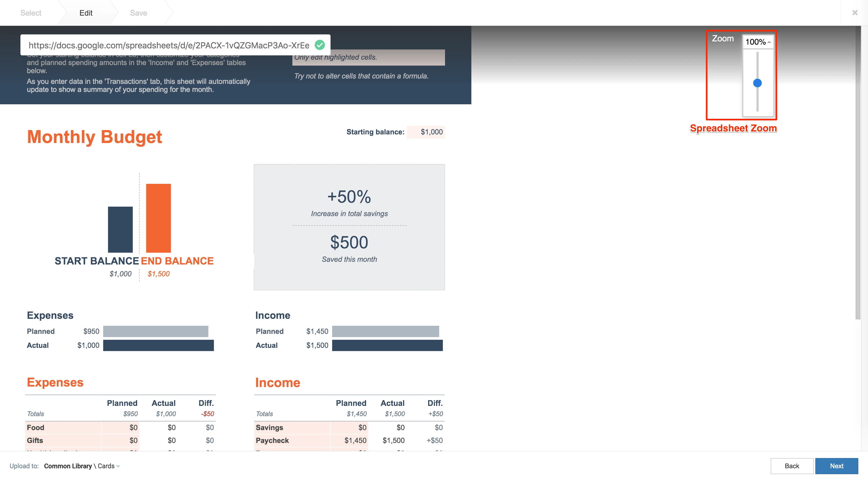Select the Starting balance $1,000 cell
868x479 pixels.
click(x=426, y=132)
